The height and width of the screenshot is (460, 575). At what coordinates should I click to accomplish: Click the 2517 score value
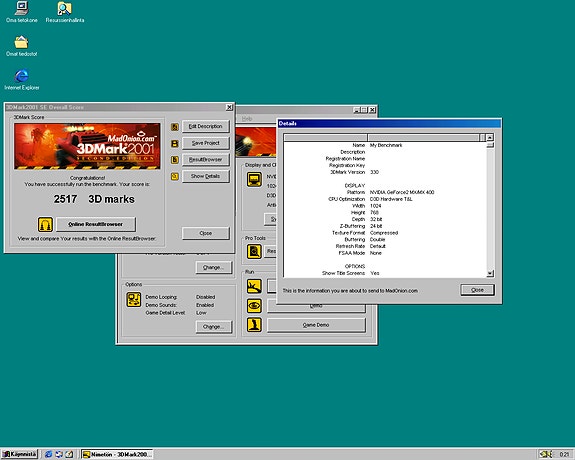point(65,199)
